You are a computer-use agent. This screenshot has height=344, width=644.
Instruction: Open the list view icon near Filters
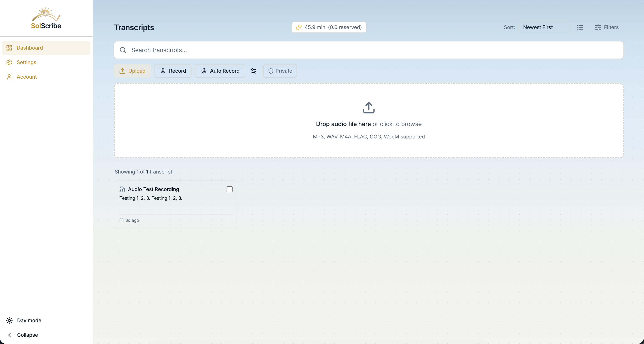[x=580, y=28]
